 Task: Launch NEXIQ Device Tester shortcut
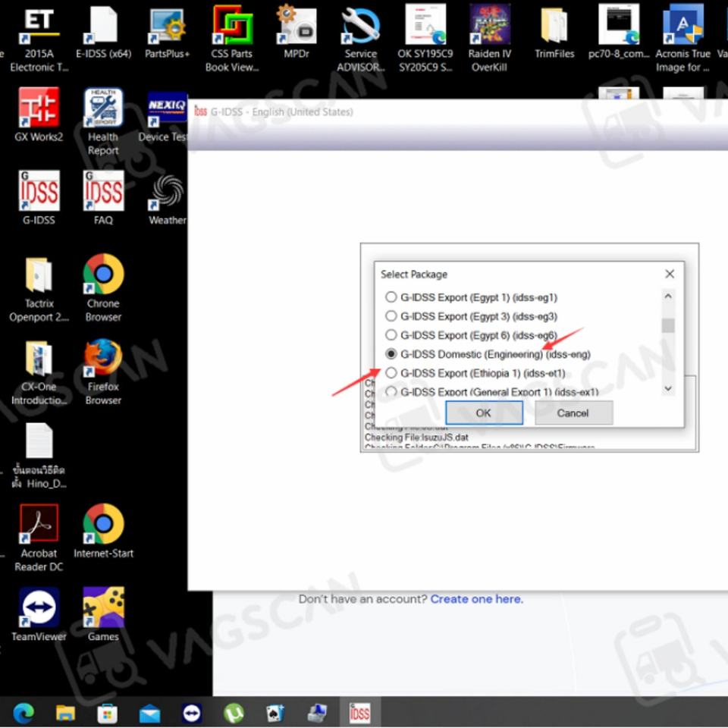coord(165,116)
